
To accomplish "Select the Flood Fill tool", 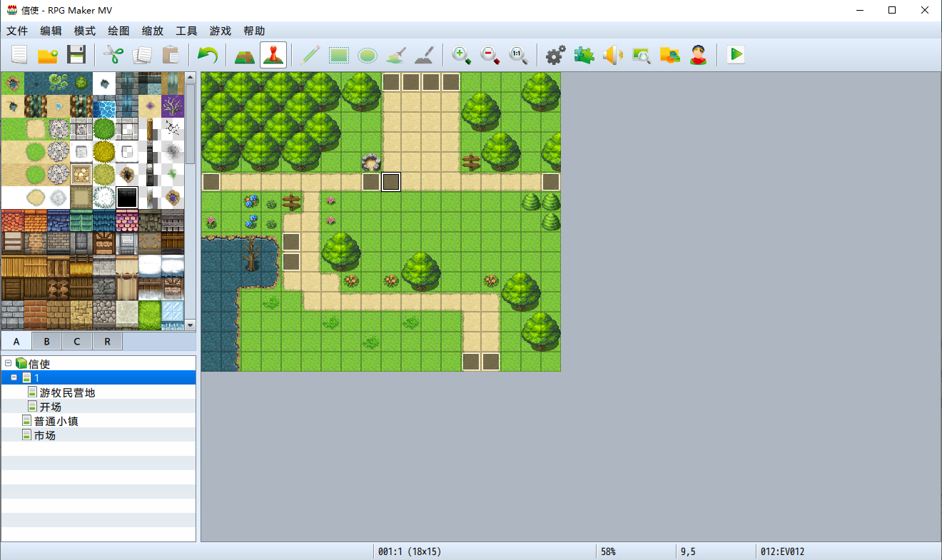I will 396,55.
